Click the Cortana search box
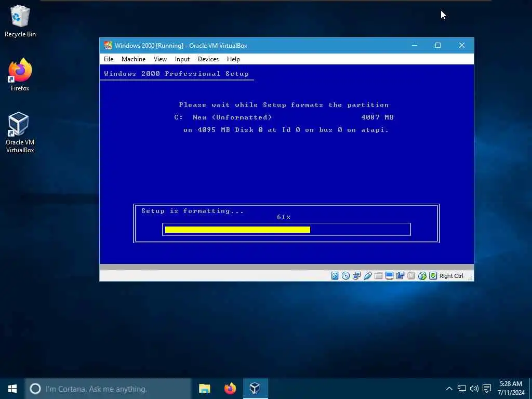The width and height of the screenshot is (532, 399). pos(108,389)
